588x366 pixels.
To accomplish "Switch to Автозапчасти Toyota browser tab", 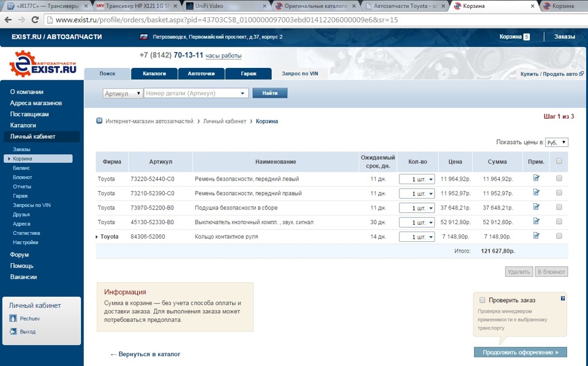I will [405, 6].
